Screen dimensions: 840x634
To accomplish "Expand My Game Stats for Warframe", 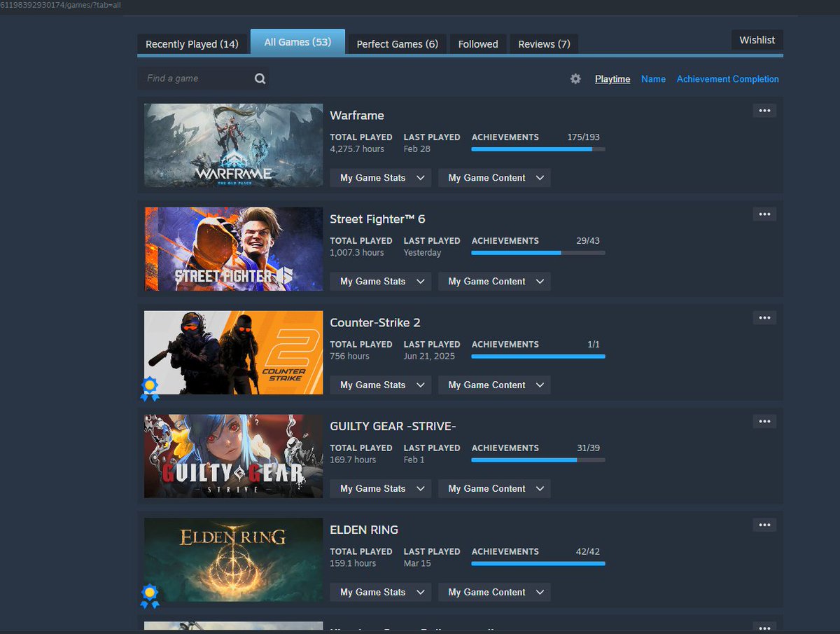I will coord(382,178).
